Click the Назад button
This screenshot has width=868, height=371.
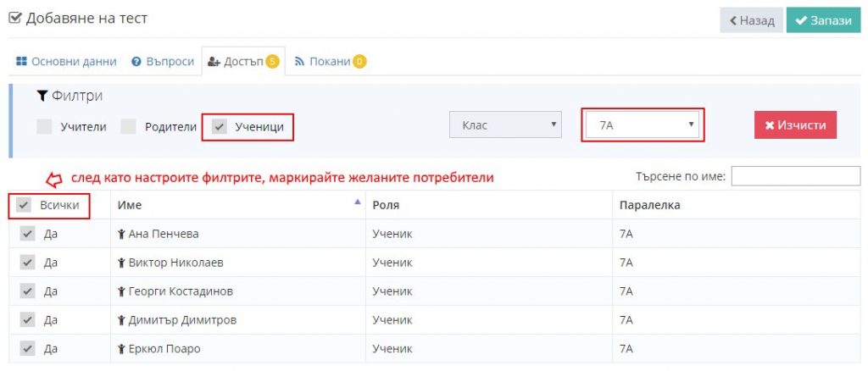point(751,20)
